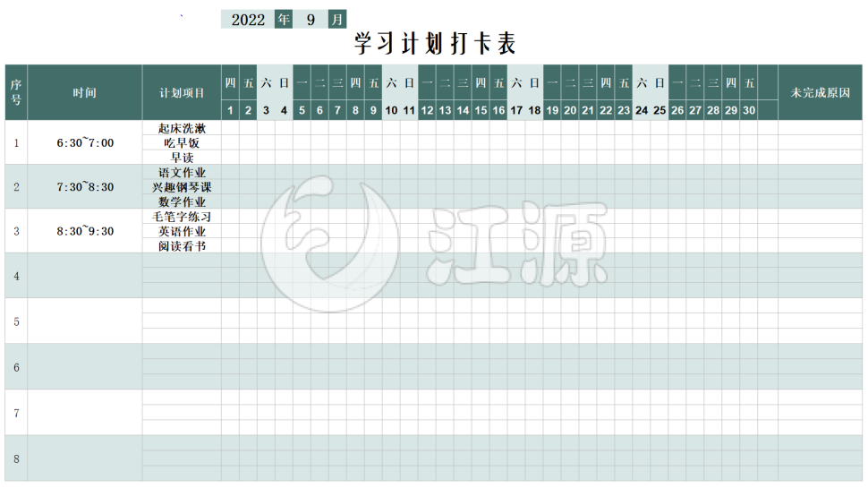Click the sequence number 5 cell
Viewport: 868px width, 488px height.
tap(16, 321)
